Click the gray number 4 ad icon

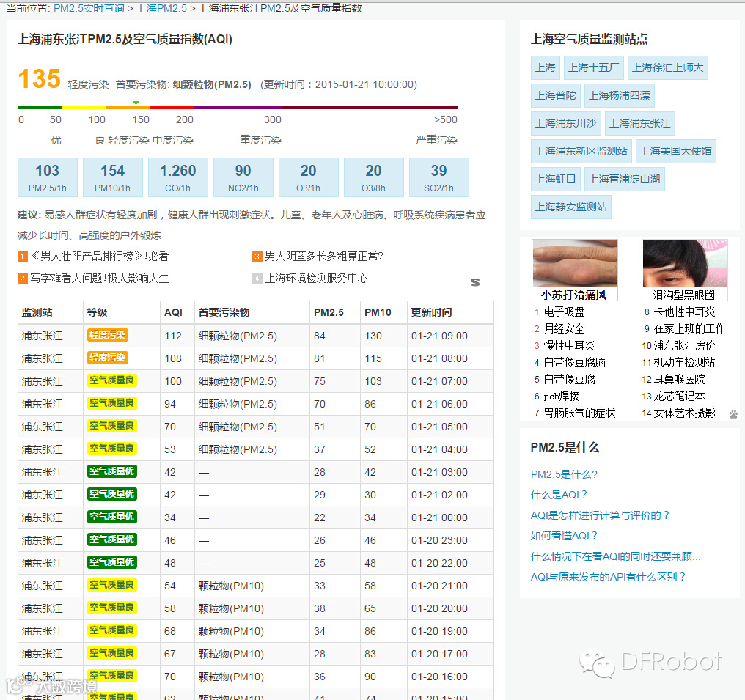tap(257, 279)
